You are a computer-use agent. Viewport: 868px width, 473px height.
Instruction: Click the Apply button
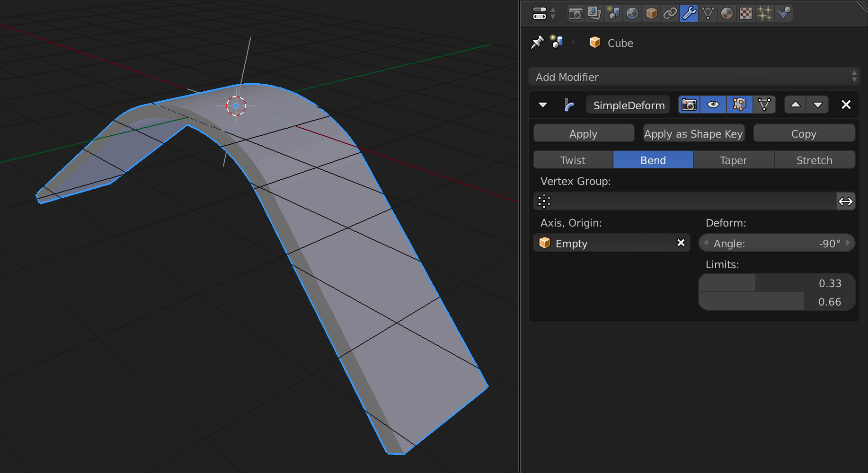click(584, 133)
